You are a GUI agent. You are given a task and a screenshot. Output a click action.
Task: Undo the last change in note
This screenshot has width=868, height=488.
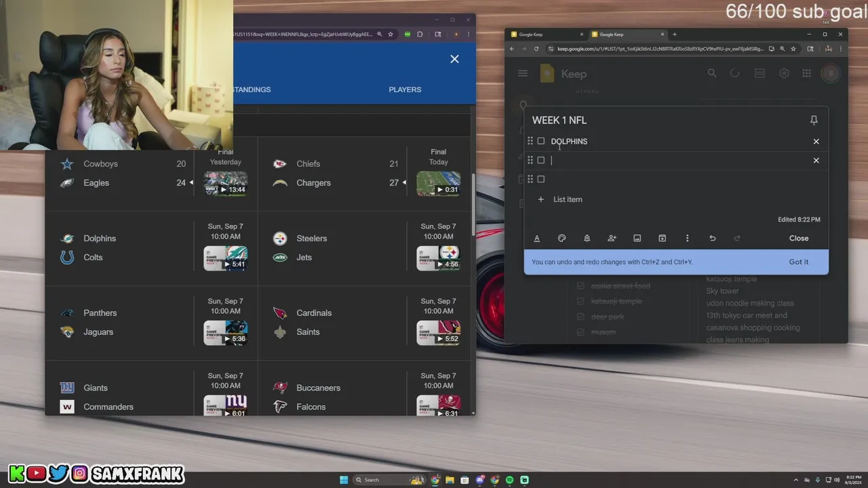712,238
